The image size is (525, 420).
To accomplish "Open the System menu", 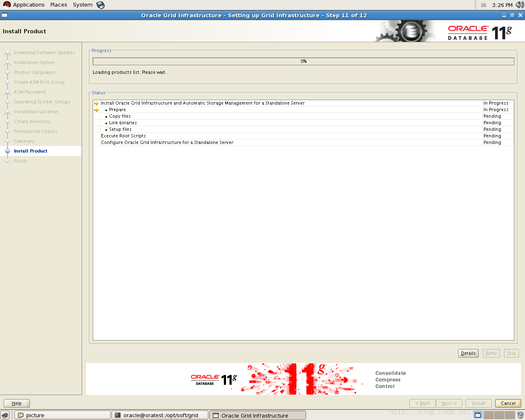I will point(82,5).
